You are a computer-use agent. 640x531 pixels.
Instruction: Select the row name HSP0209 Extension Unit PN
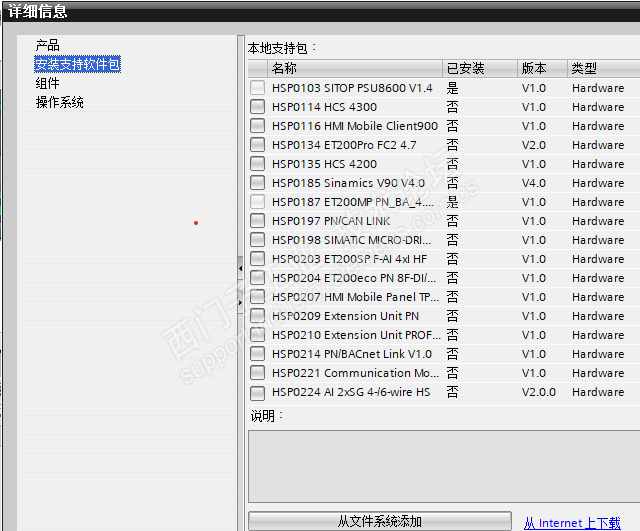pos(345,315)
